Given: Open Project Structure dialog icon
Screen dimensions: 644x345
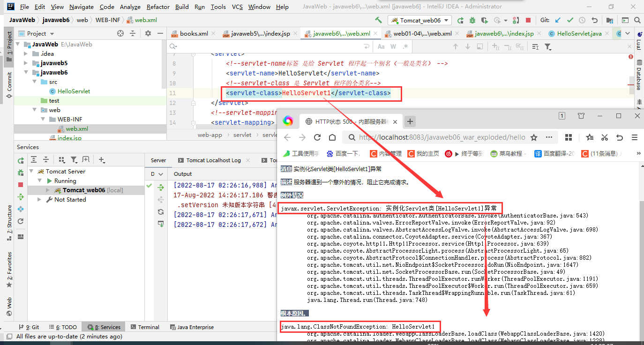Looking at the screenshot, I should [x=610, y=20].
